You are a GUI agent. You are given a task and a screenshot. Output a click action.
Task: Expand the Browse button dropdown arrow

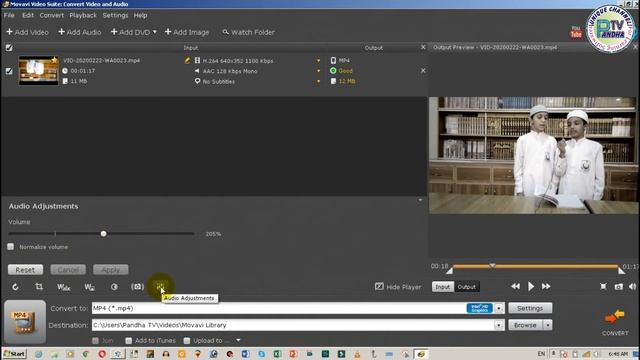[548, 325]
